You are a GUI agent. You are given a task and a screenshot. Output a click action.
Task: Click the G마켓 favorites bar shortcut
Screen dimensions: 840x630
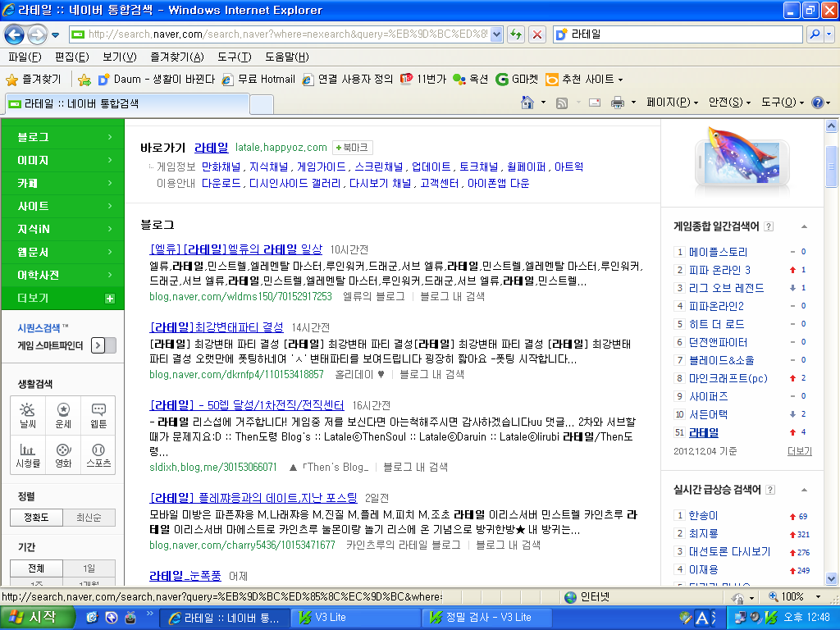(517, 80)
